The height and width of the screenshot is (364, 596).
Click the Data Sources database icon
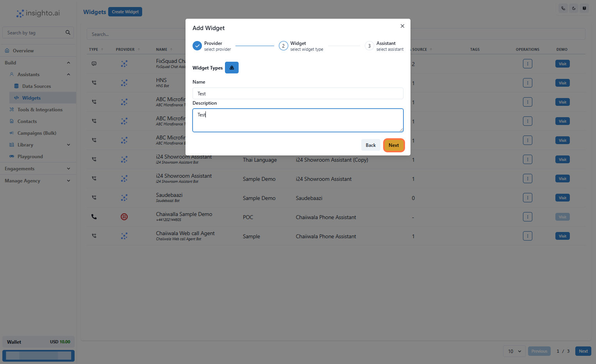[16, 86]
